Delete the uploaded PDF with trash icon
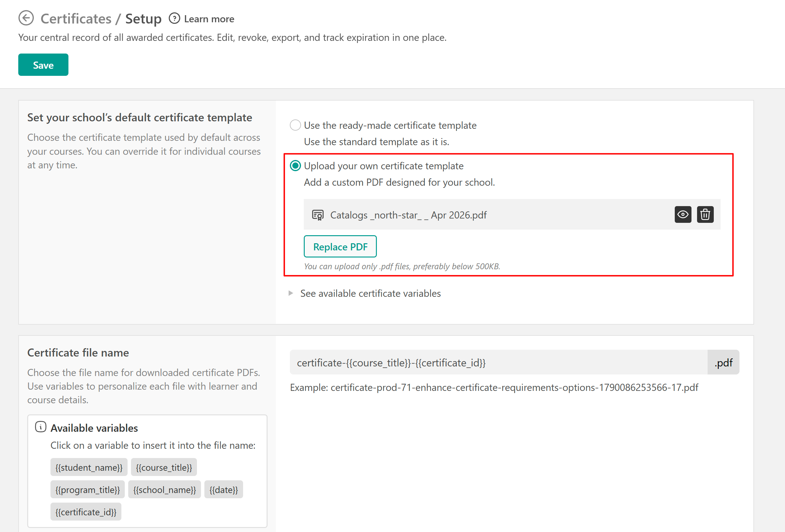Image resolution: width=785 pixels, height=532 pixels. click(x=705, y=214)
